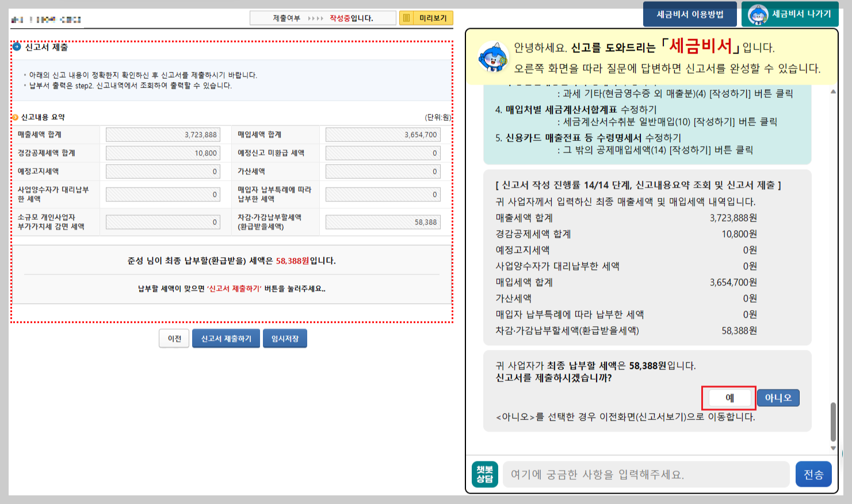Select the 경감공제세액 합계 field showing 10,800
The width and height of the screenshot is (852, 504).
163,153
